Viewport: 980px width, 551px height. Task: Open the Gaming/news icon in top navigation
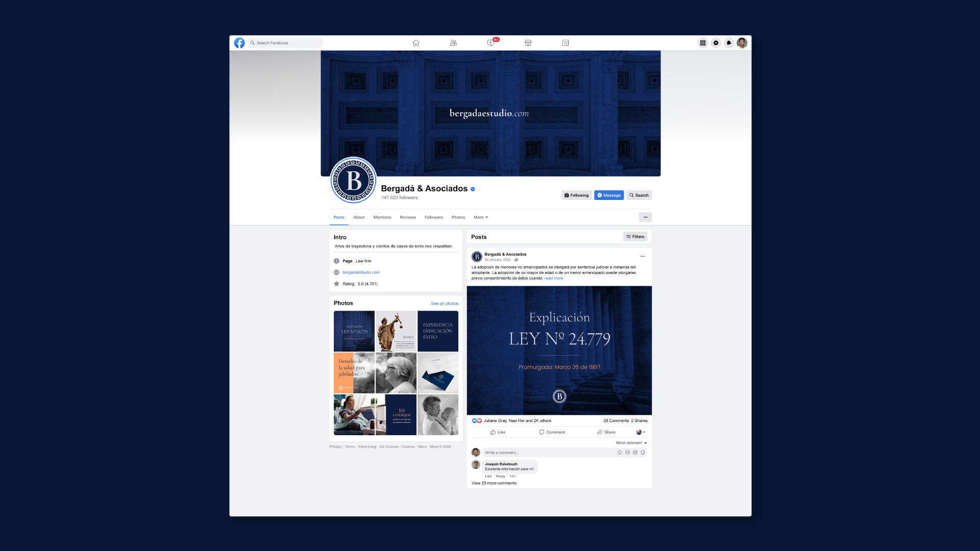coord(566,43)
